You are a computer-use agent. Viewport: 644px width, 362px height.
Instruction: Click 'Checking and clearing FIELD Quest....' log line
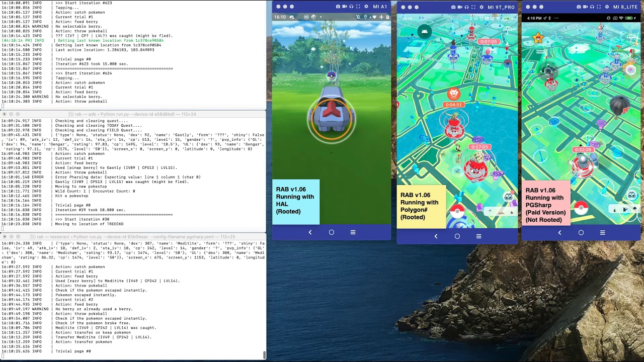coord(99,130)
